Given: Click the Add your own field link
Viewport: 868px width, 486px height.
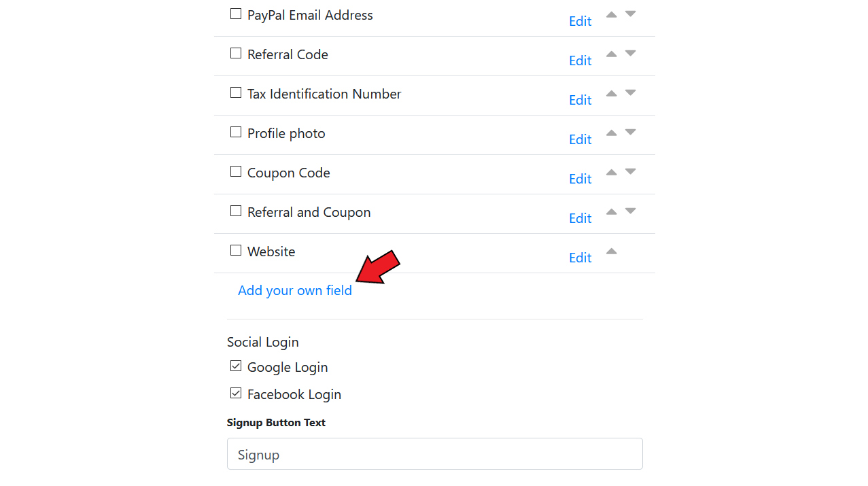Looking at the screenshot, I should 295,290.
